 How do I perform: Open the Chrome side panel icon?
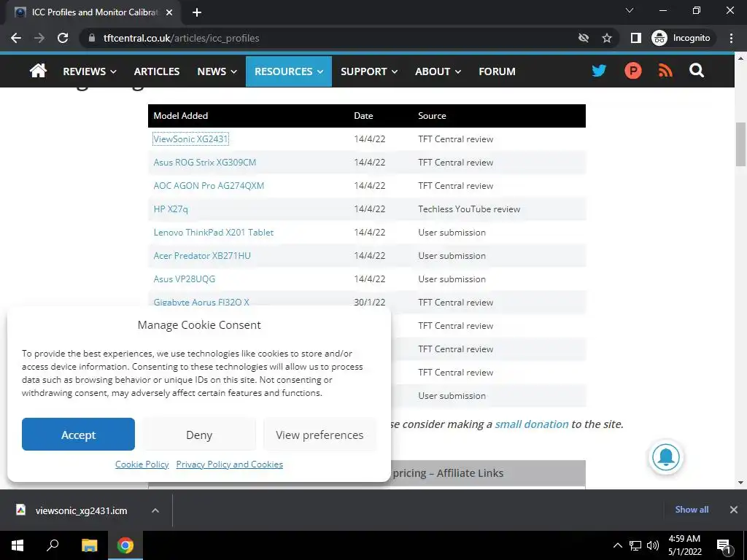pos(635,38)
